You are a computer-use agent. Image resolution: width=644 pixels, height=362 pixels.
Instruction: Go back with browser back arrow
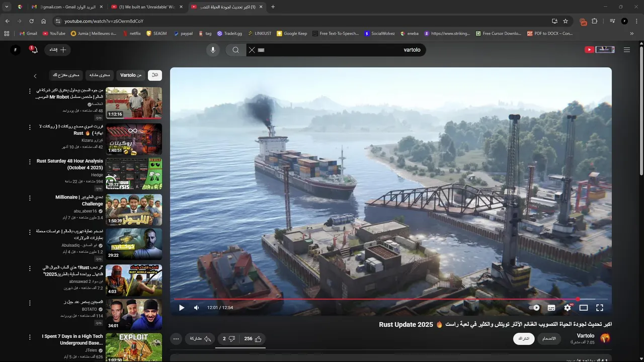pyautogui.click(x=7, y=21)
